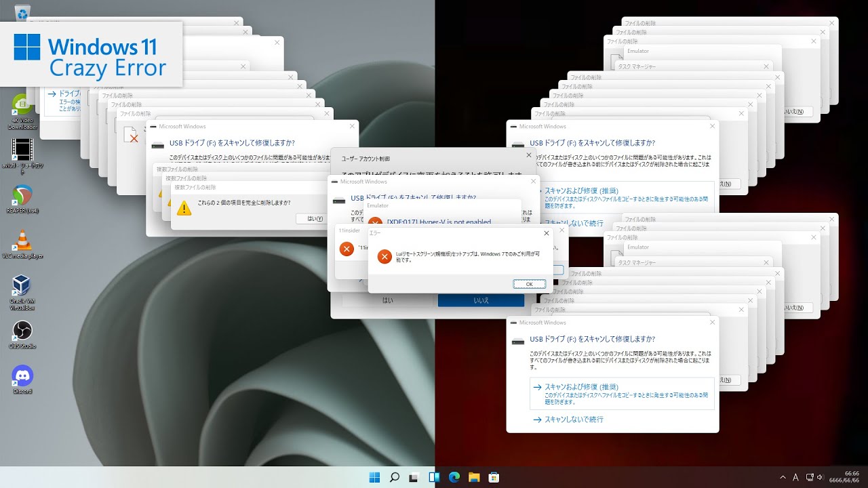Open REAPER (x64) desktop shortcut
This screenshot has height=488, width=868.
(x=22, y=200)
